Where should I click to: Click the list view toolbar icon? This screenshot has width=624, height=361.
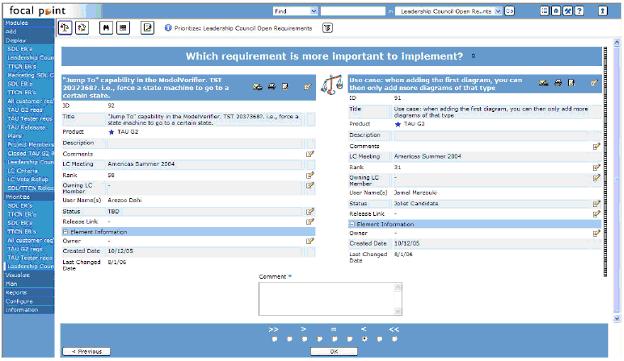[123, 28]
